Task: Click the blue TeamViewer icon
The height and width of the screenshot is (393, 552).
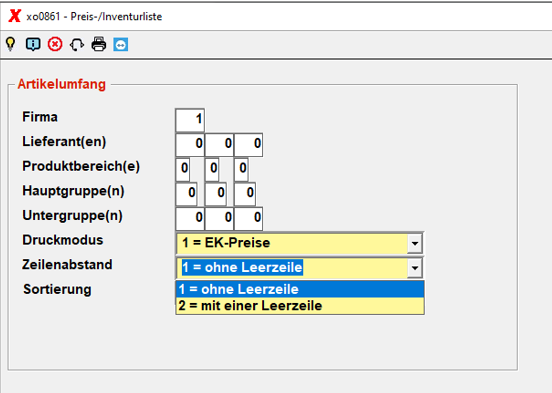Action: pyautogui.click(x=120, y=45)
